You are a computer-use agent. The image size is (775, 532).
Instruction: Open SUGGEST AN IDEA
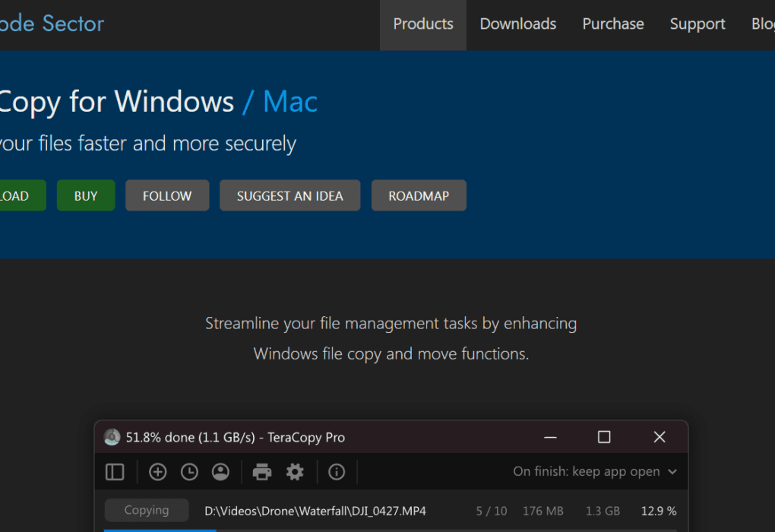click(x=289, y=195)
